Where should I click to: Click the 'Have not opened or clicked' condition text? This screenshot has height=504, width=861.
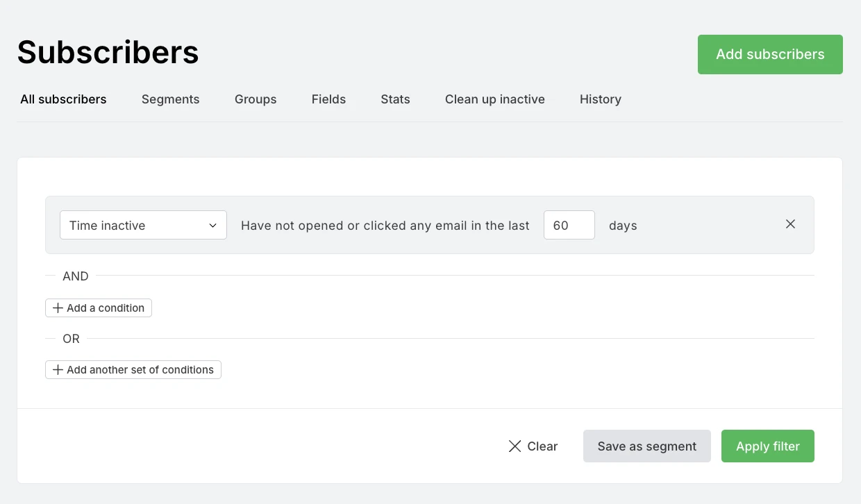[x=385, y=226]
